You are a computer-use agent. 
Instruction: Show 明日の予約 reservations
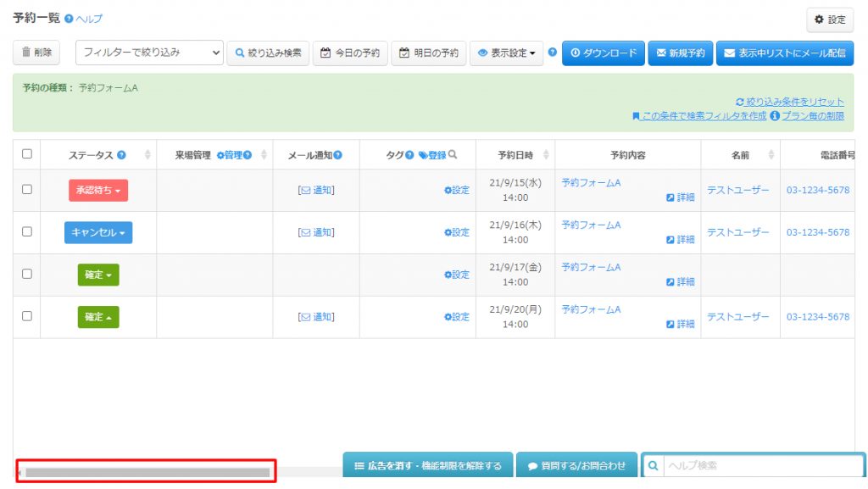(429, 53)
